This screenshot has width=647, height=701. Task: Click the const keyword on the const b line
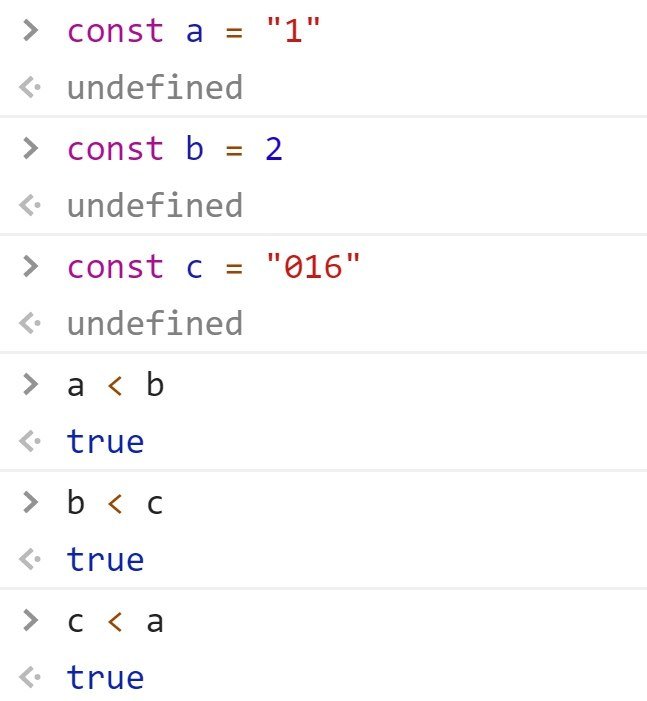pos(115,149)
